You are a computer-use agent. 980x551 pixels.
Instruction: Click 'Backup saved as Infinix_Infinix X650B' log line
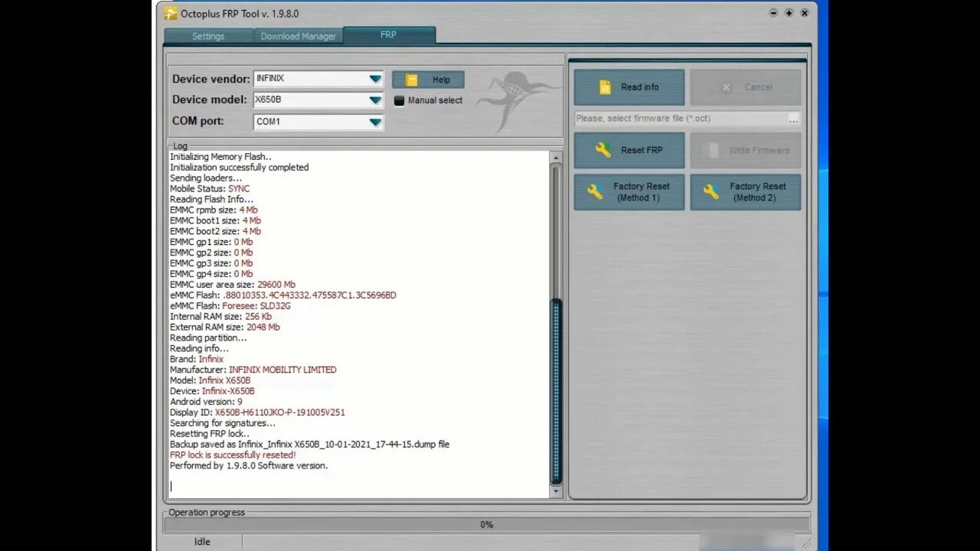tap(309, 444)
